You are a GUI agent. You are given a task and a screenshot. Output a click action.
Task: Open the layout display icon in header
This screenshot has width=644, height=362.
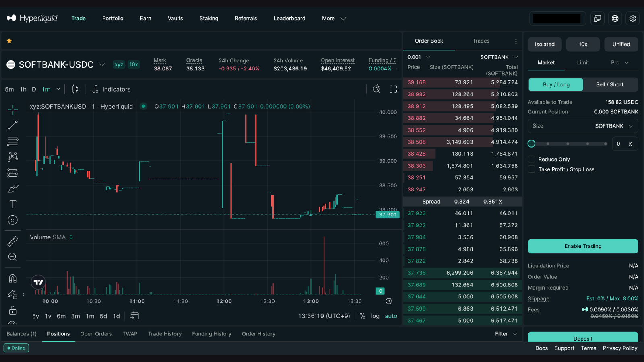point(597,19)
